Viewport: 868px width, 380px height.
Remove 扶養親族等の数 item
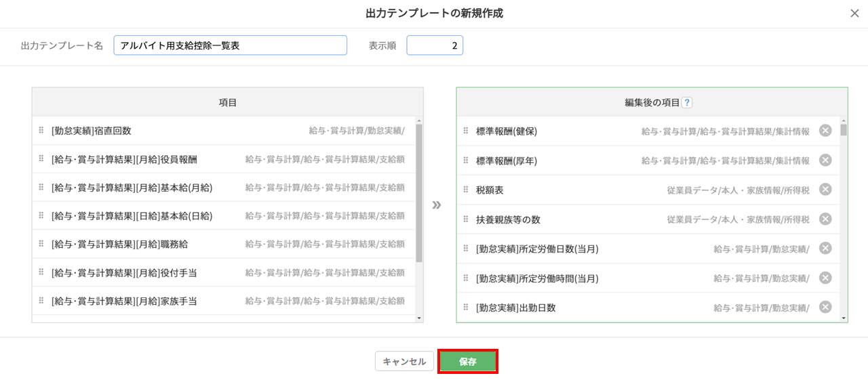click(825, 219)
